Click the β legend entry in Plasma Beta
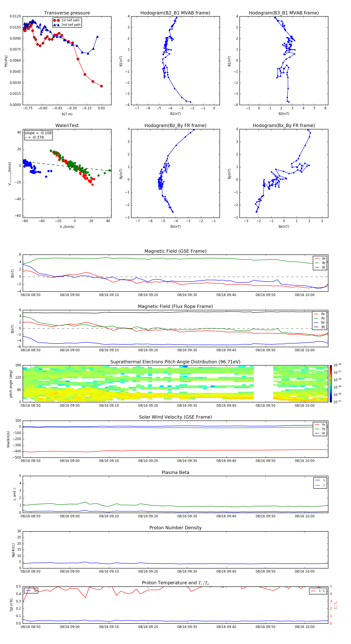The image size is (351, 644). point(320,485)
